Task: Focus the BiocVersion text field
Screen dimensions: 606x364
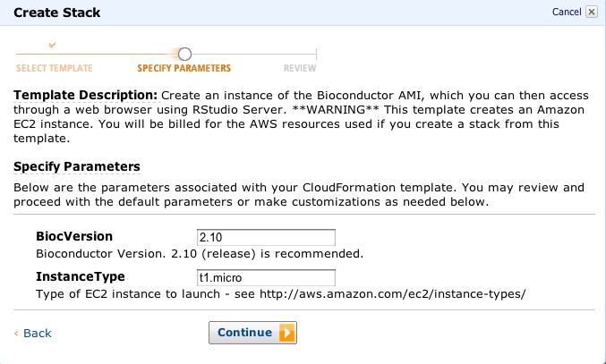Action: point(266,237)
